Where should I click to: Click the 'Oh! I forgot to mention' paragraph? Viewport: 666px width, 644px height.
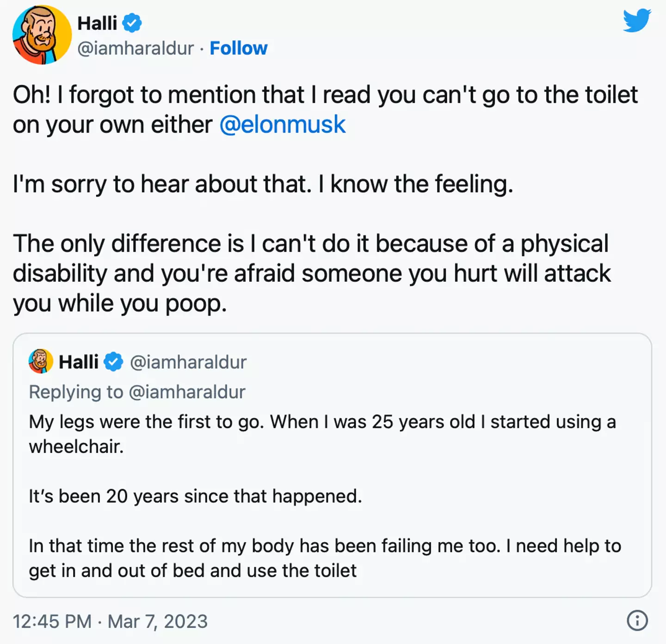pos(325,110)
